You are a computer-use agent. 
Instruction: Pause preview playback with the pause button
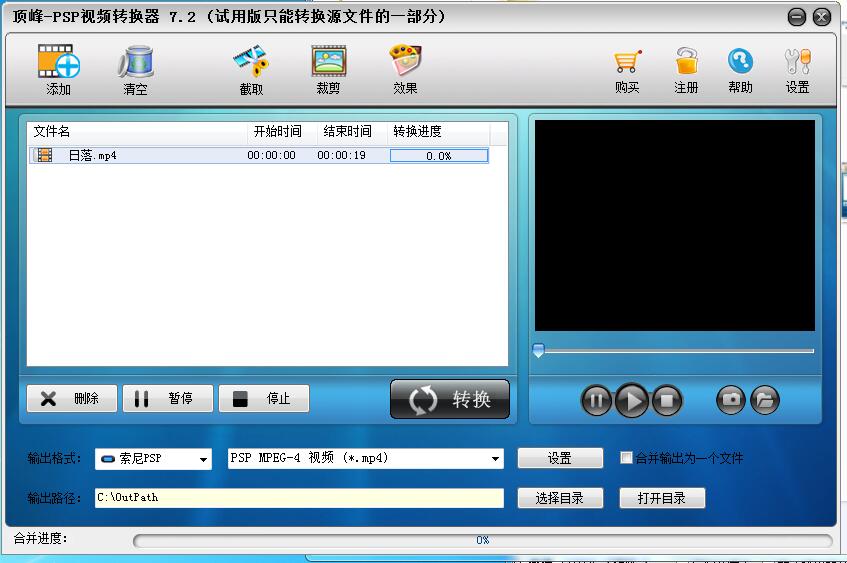click(x=596, y=401)
